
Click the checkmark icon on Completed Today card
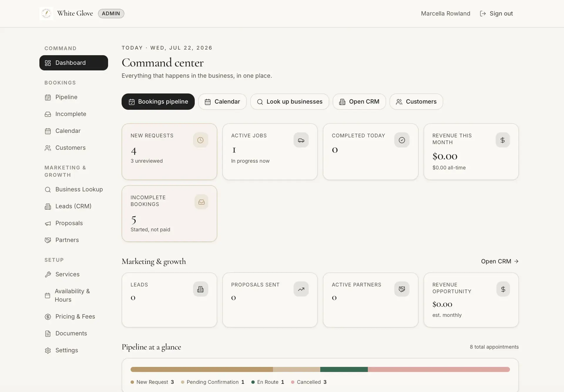[402, 140]
